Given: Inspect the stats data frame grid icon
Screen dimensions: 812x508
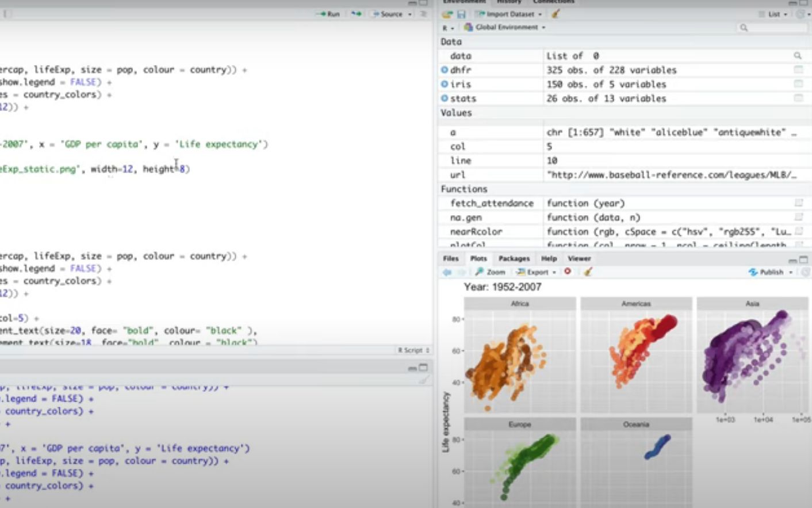Looking at the screenshot, I should [798, 98].
